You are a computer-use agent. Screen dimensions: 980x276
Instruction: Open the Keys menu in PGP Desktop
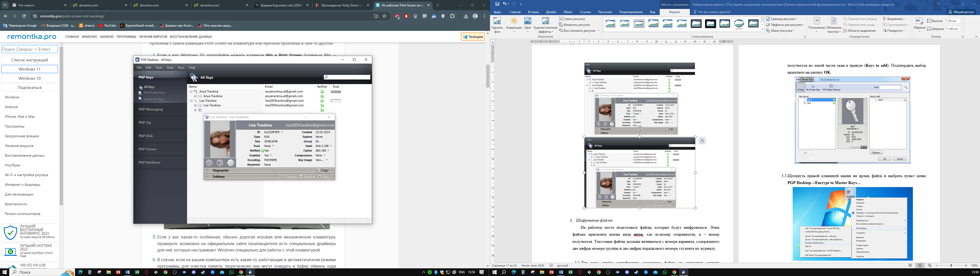pyautogui.click(x=181, y=67)
